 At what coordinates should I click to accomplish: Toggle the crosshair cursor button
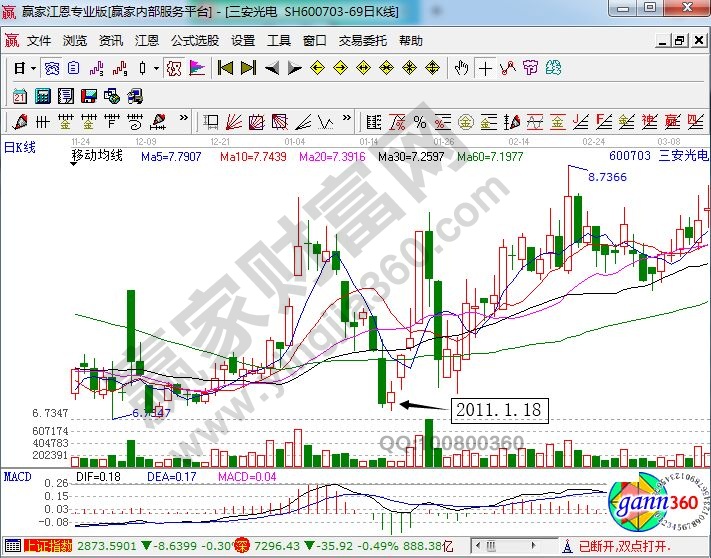(485, 68)
